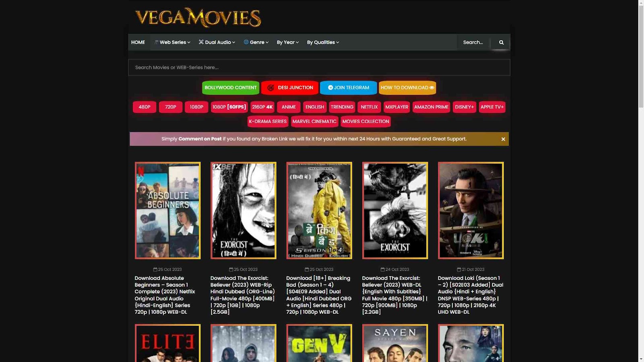Select the 1080P quality tag
Screen dimensions: 644x362
(x=196, y=107)
